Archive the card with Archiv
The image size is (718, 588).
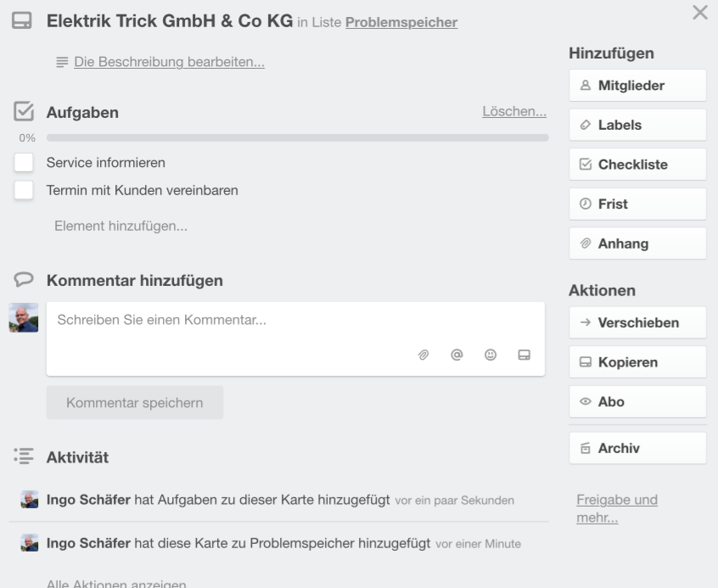point(637,448)
